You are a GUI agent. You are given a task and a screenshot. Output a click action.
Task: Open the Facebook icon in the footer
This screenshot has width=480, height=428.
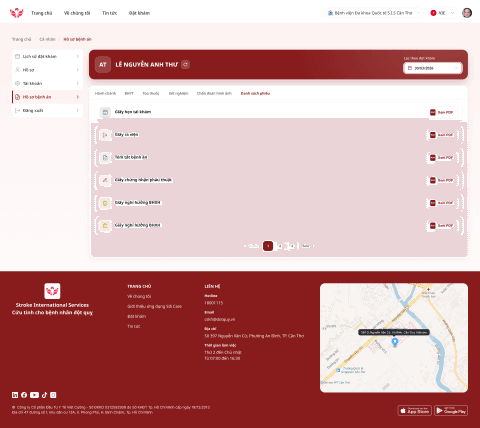click(24, 395)
